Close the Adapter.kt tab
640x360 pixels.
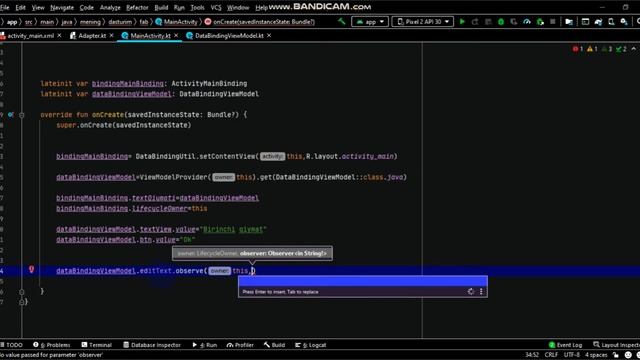(x=111, y=36)
